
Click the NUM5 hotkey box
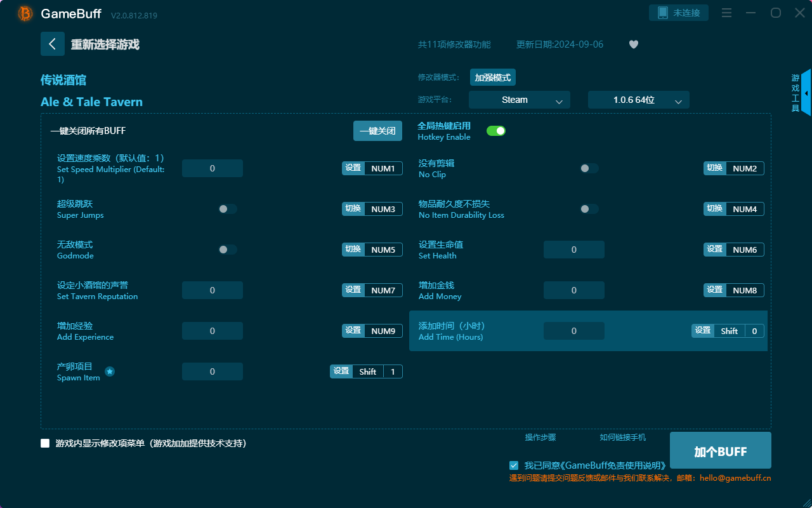[383, 250]
